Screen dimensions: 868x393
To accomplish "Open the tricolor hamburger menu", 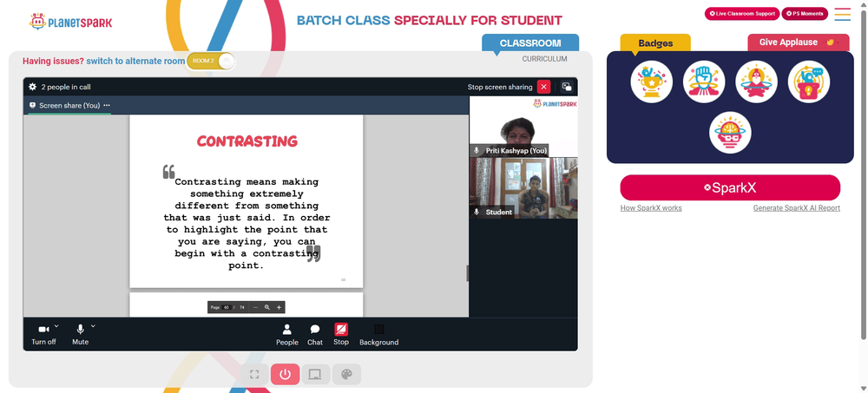I will point(843,14).
